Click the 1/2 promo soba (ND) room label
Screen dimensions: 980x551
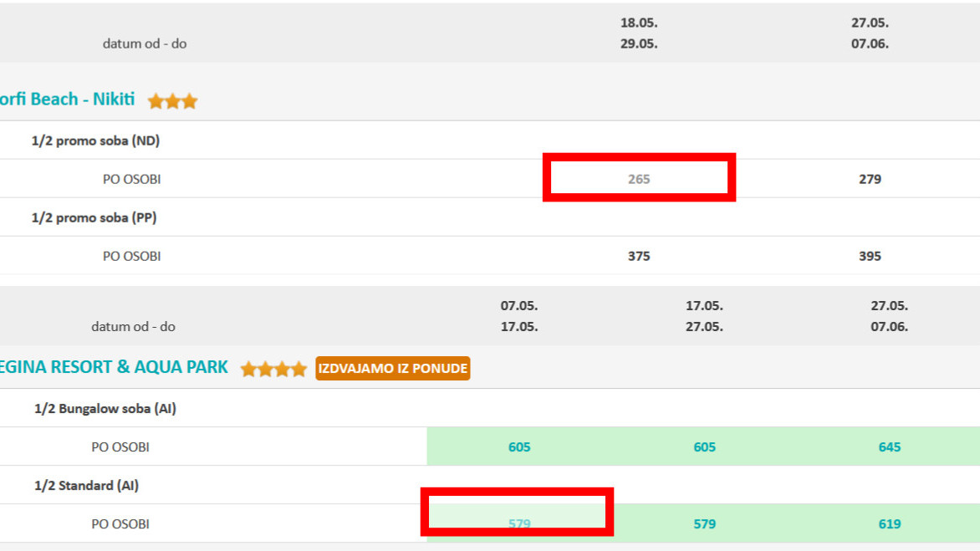tap(95, 140)
